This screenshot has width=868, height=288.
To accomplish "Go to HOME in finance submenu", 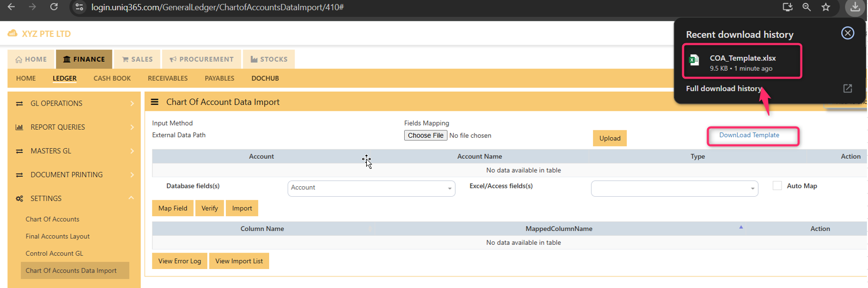I will coord(26,78).
